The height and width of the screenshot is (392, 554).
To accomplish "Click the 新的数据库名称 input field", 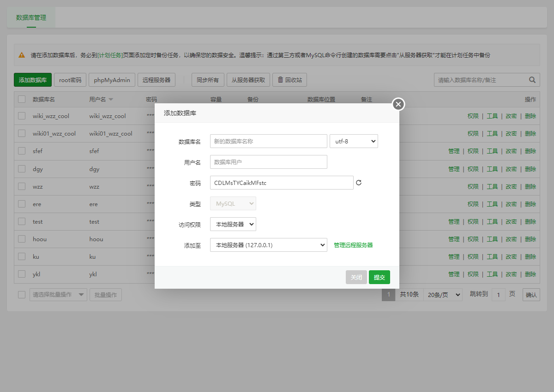I will click(x=268, y=141).
